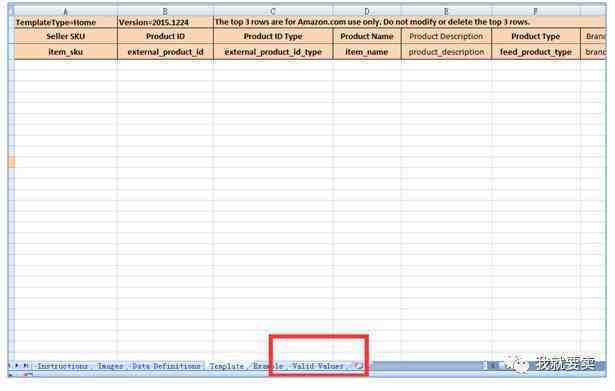Click the next sheet navigation arrow
Image resolution: width=615 pixels, height=391 pixels.
(17, 366)
